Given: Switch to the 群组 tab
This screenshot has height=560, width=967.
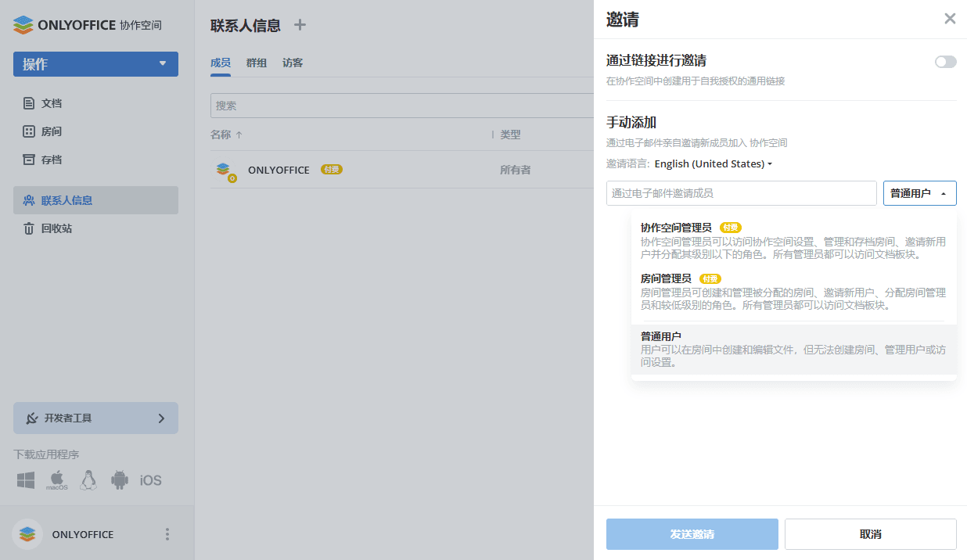Looking at the screenshot, I should tap(257, 63).
